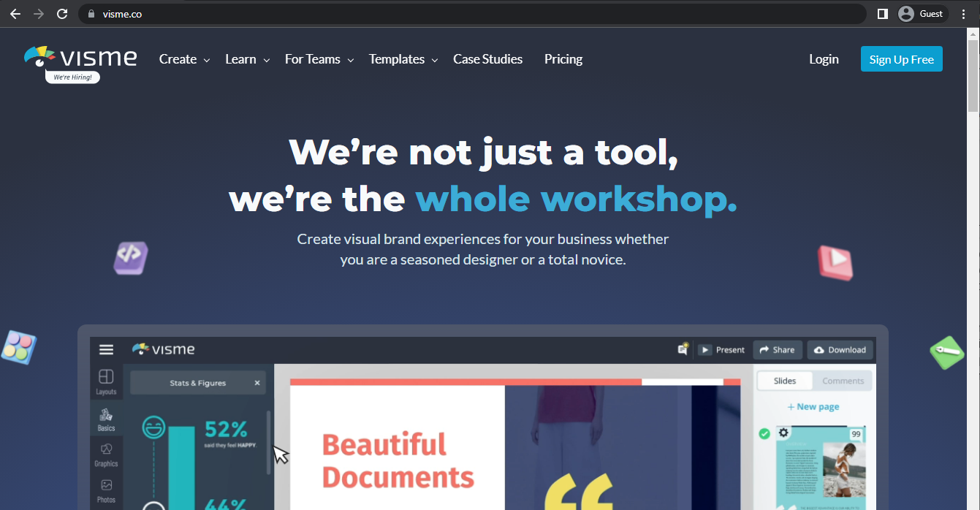
Task: Click the notification comment icon near Present
Action: click(x=683, y=349)
